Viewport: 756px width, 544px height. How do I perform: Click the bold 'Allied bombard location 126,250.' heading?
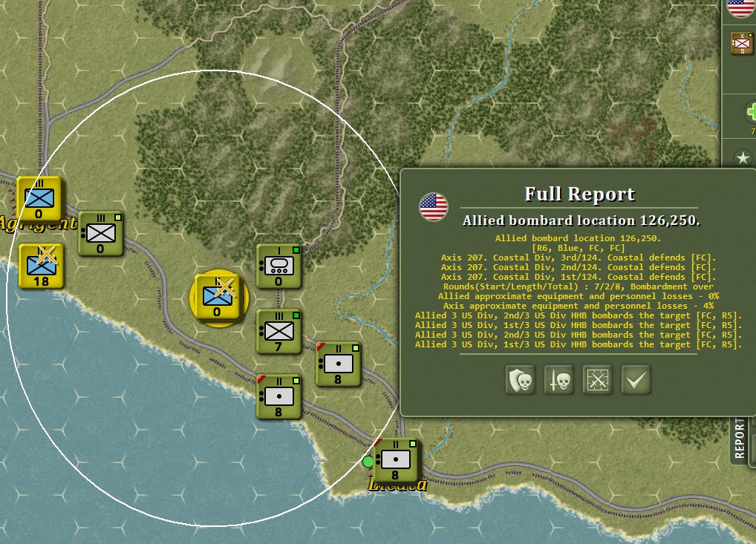(581, 220)
